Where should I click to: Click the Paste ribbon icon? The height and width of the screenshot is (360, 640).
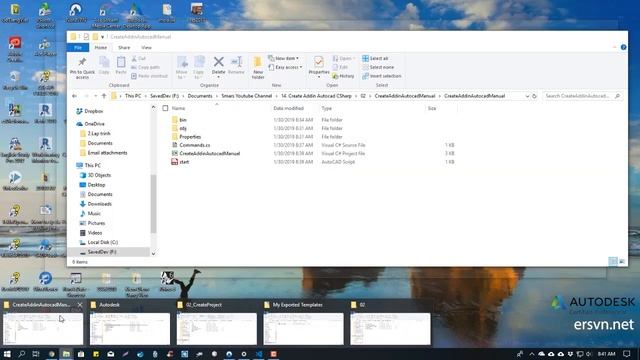[121, 62]
